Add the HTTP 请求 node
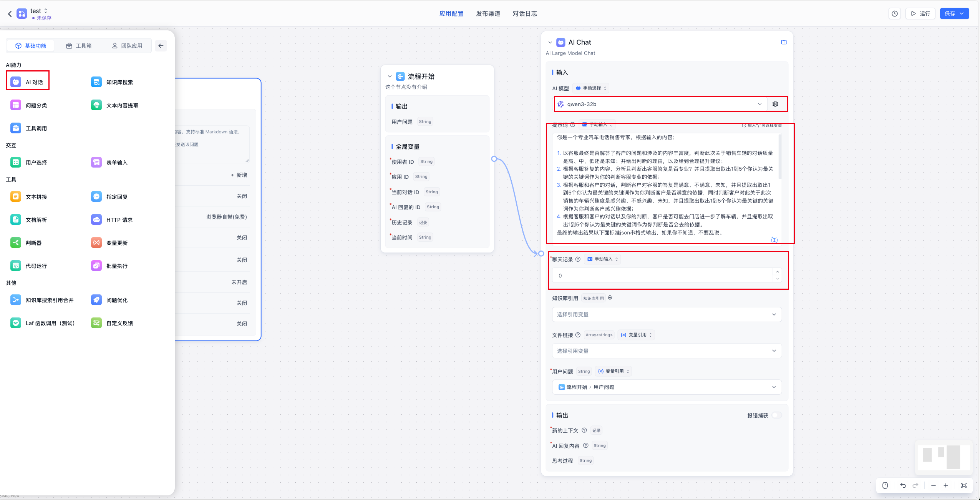 (112, 219)
